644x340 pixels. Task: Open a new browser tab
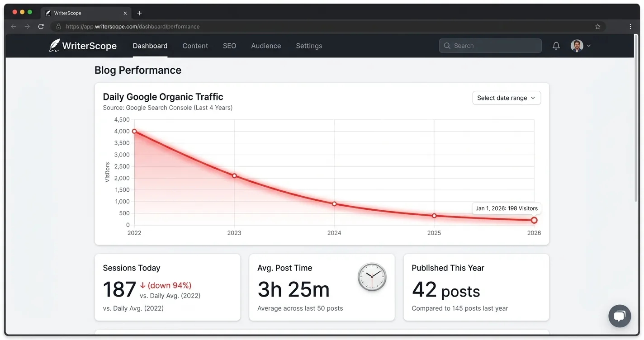pyautogui.click(x=139, y=13)
